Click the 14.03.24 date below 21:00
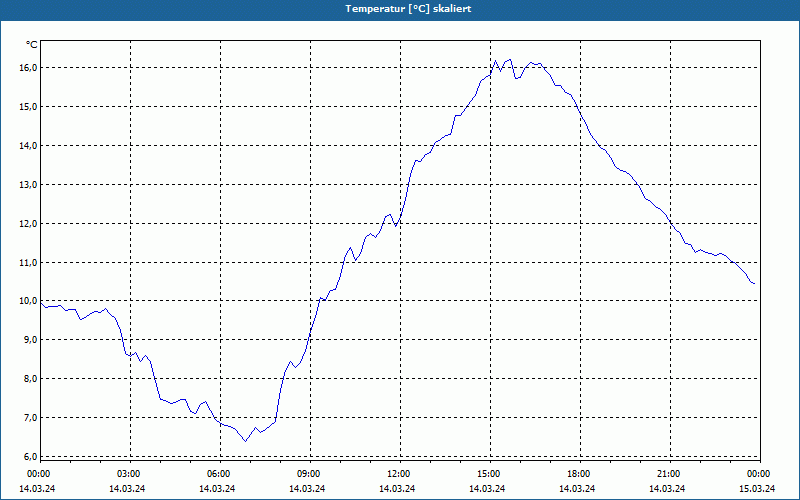This screenshot has height=500, width=800. pyautogui.click(x=667, y=488)
